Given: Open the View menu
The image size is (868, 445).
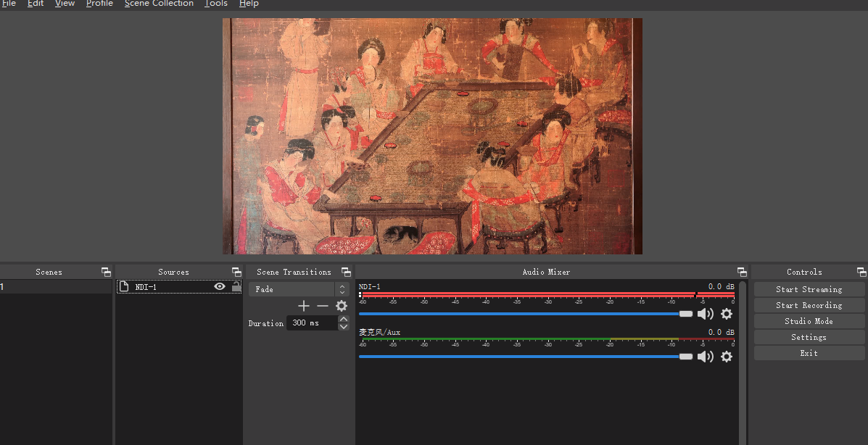Looking at the screenshot, I should tap(65, 4).
